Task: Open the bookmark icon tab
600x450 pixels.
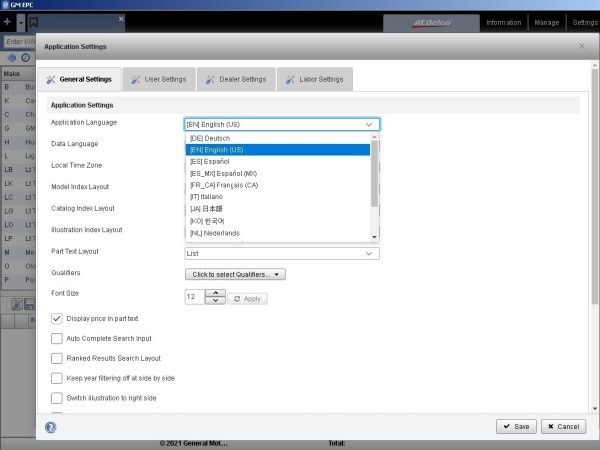Action: 34,23
